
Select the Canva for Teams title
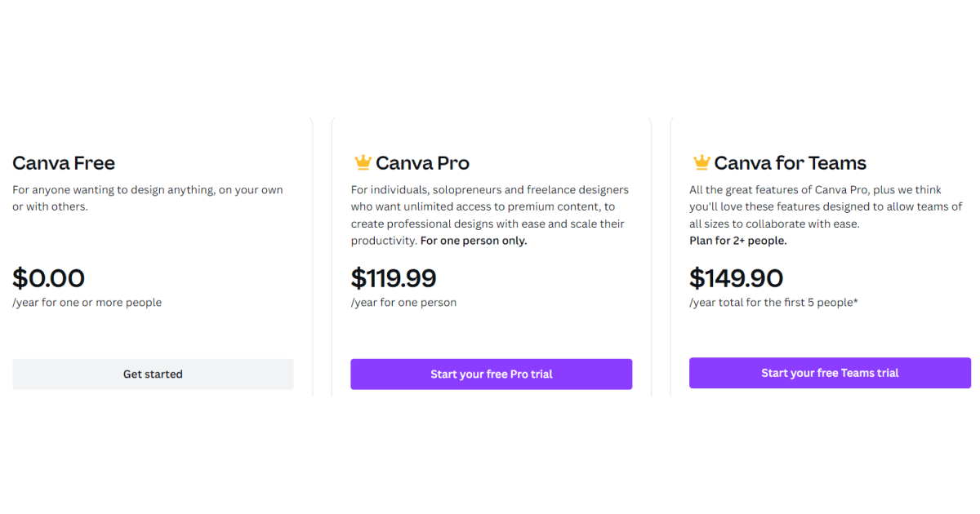(x=790, y=163)
